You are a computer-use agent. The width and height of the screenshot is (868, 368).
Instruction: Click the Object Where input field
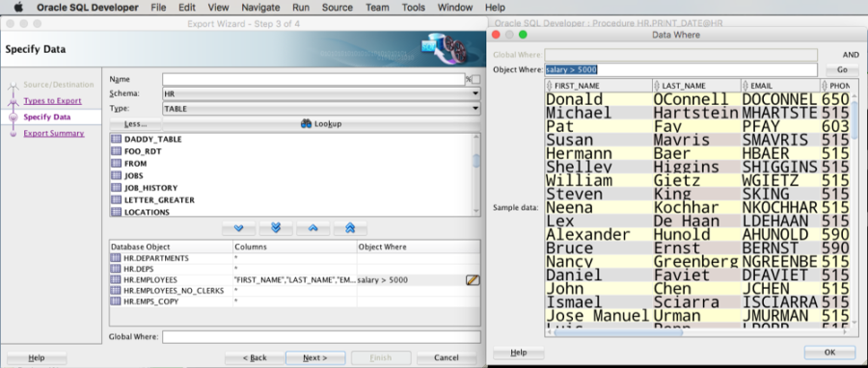click(681, 70)
